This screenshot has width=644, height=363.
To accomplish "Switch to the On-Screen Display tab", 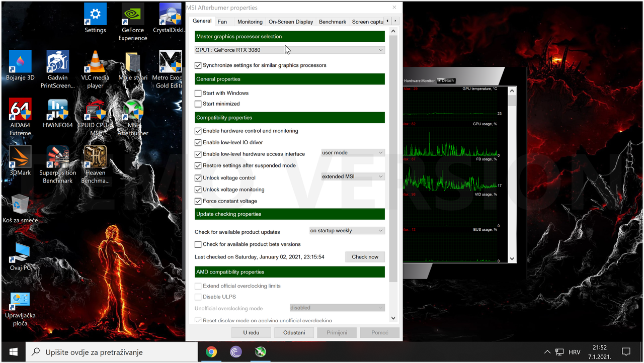I will tap(291, 22).
